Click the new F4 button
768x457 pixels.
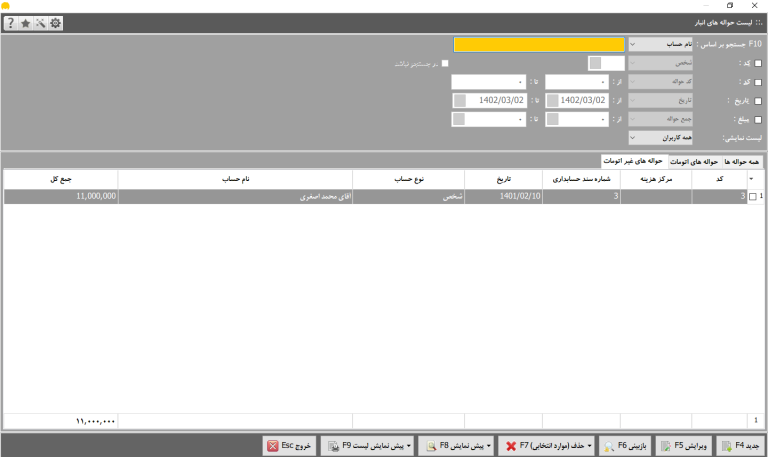(741, 446)
